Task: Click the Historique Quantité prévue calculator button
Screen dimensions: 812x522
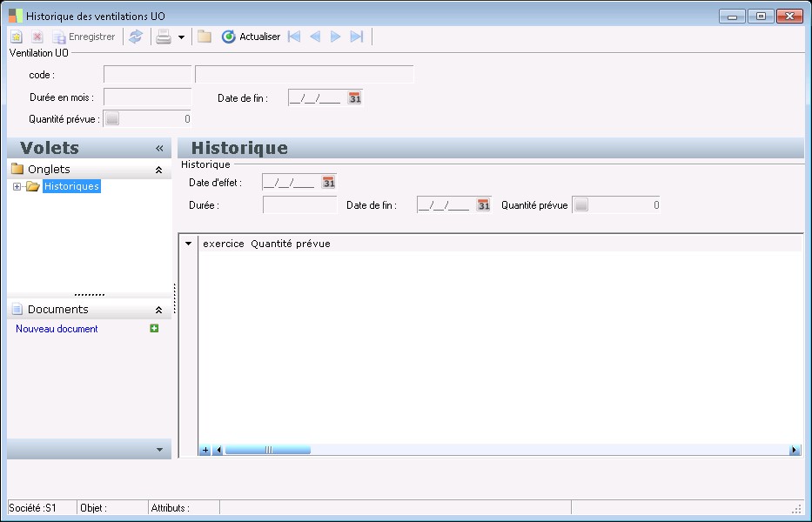Action: point(581,204)
